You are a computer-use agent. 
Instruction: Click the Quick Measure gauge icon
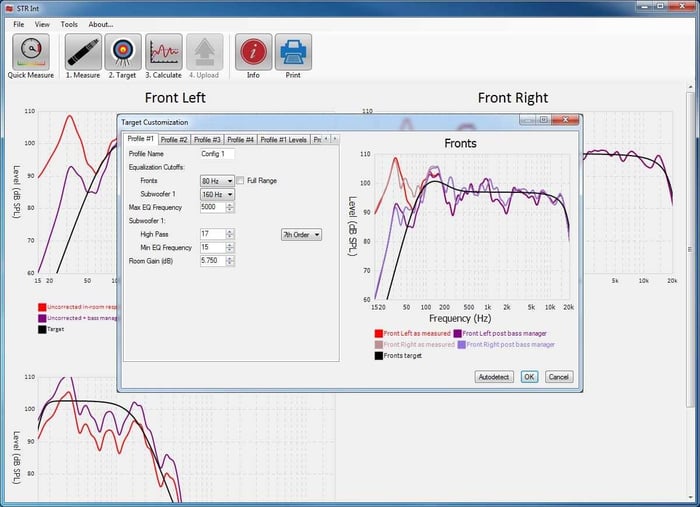(31, 51)
